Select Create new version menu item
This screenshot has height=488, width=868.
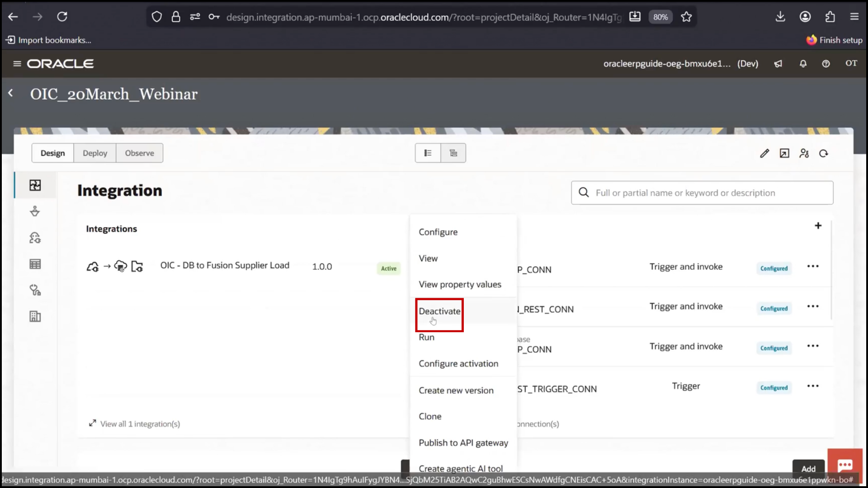click(463, 390)
